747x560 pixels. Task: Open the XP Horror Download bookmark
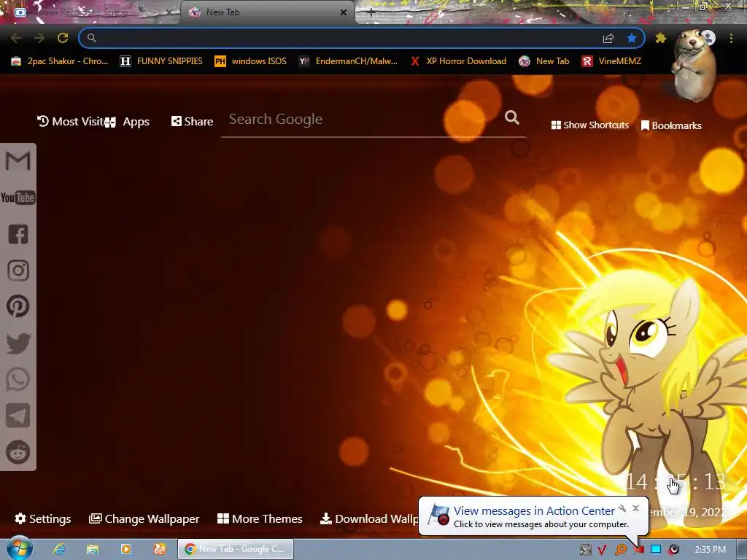(458, 61)
